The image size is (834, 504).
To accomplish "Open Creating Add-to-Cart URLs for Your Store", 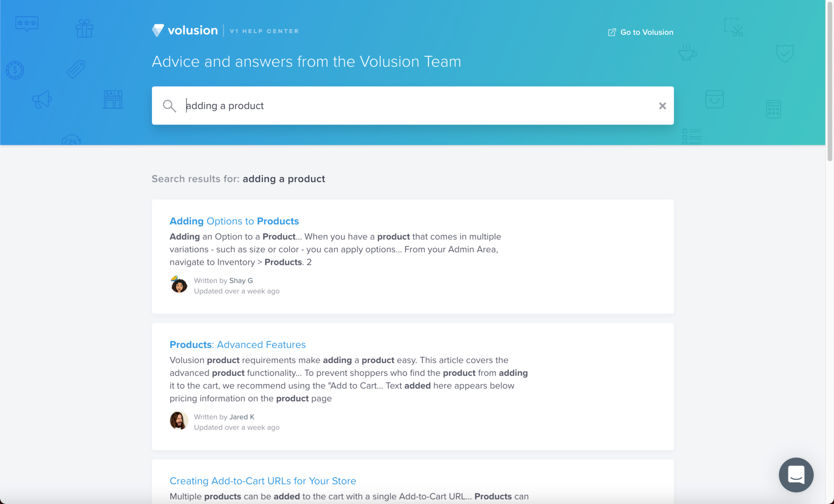I will (263, 481).
